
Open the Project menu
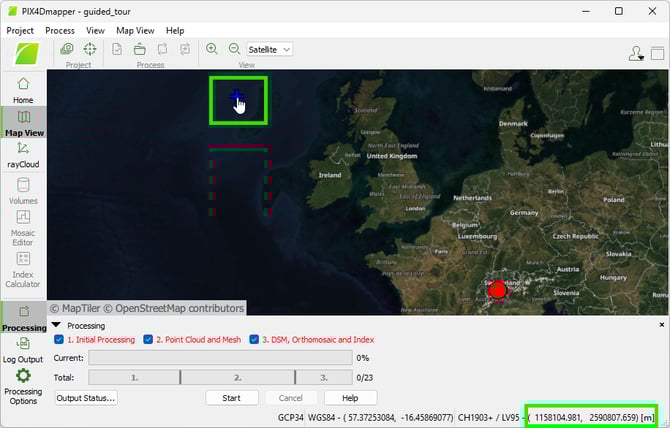tap(20, 31)
